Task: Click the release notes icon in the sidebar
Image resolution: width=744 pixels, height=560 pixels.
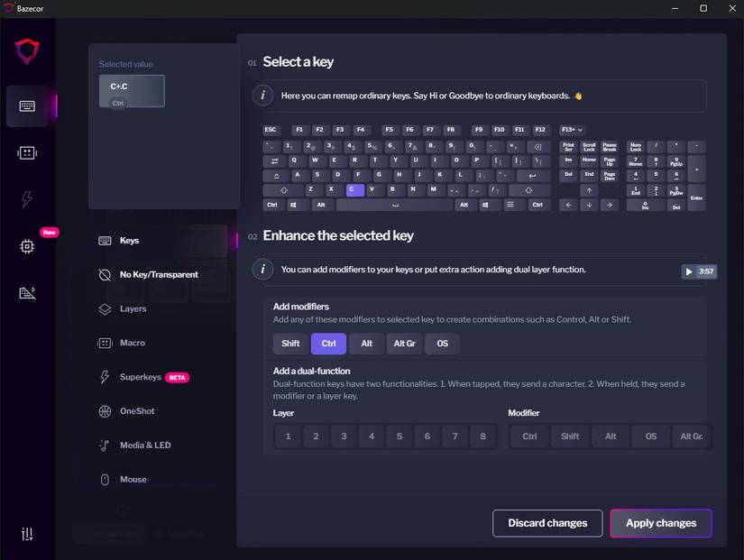Action: 27,292
